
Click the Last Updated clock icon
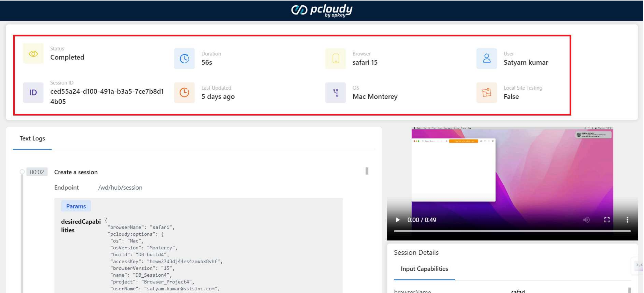184,93
